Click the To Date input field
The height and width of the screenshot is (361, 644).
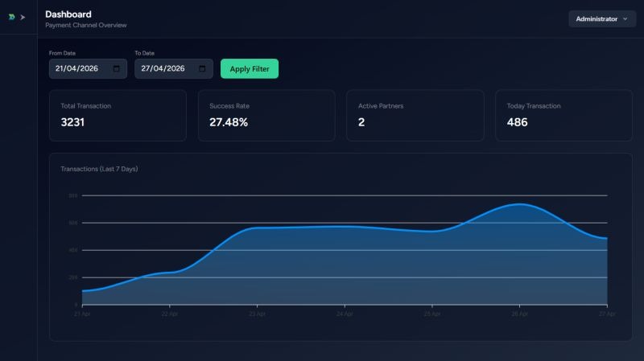(174, 68)
